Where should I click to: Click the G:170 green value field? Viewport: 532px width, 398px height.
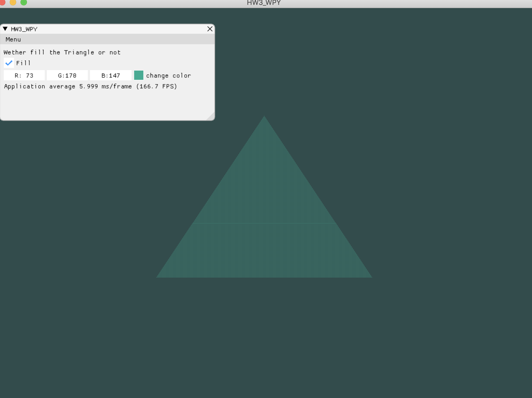[67, 76]
